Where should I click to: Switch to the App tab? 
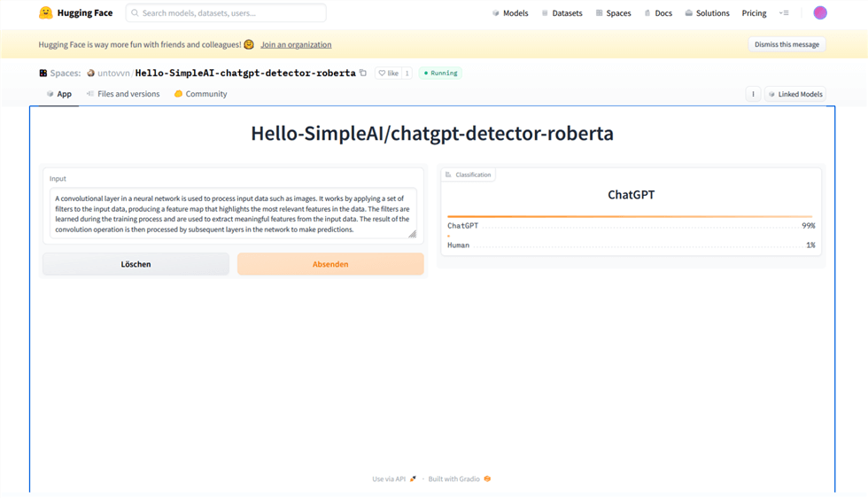[x=59, y=94]
